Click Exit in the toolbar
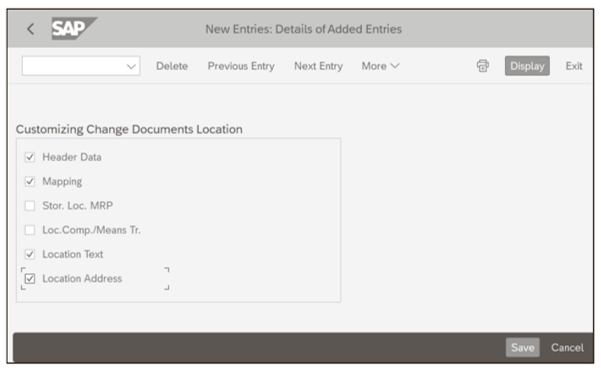The height and width of the screenshot is (372, 601). (x=574, y=66)
